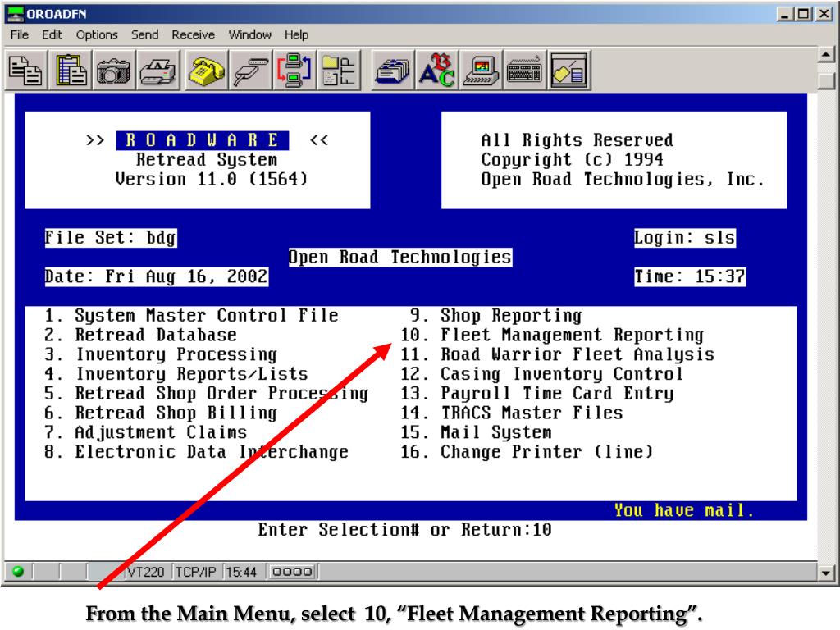Click the stacked cards session icon
The height and width of the screenshot is (630, 840).
click(x=393, y=71)
